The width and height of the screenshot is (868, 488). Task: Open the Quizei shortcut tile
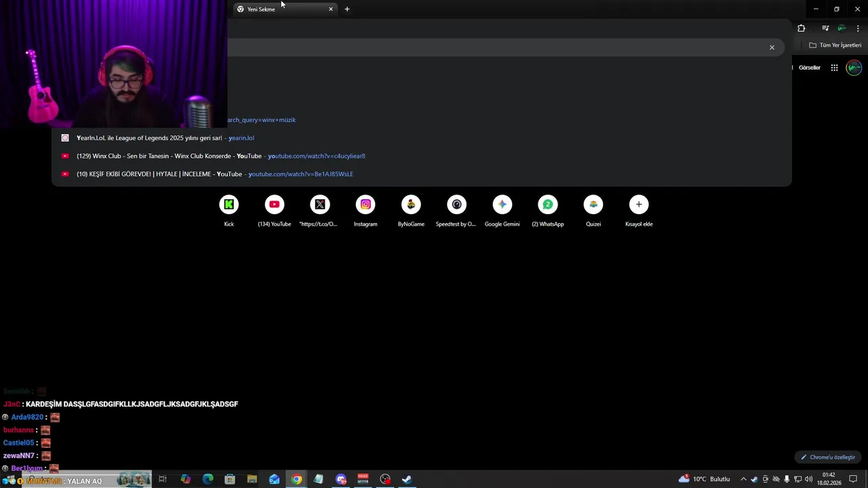click(x=593, y=211)
